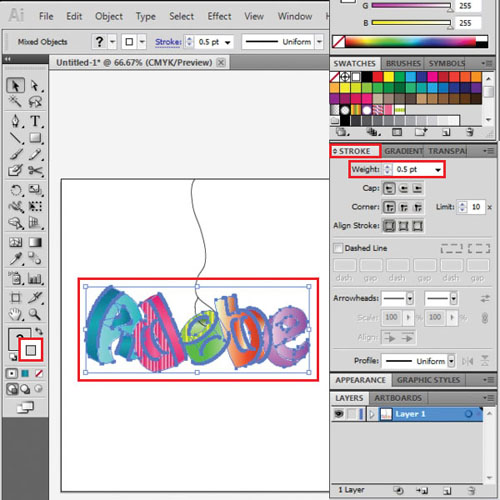
Task: Close the Untitled-1 document tab
Action: pos(221,62)
